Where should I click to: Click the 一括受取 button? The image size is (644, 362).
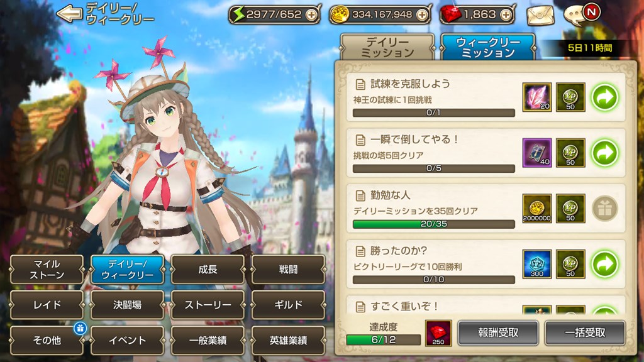pos(585,332)
